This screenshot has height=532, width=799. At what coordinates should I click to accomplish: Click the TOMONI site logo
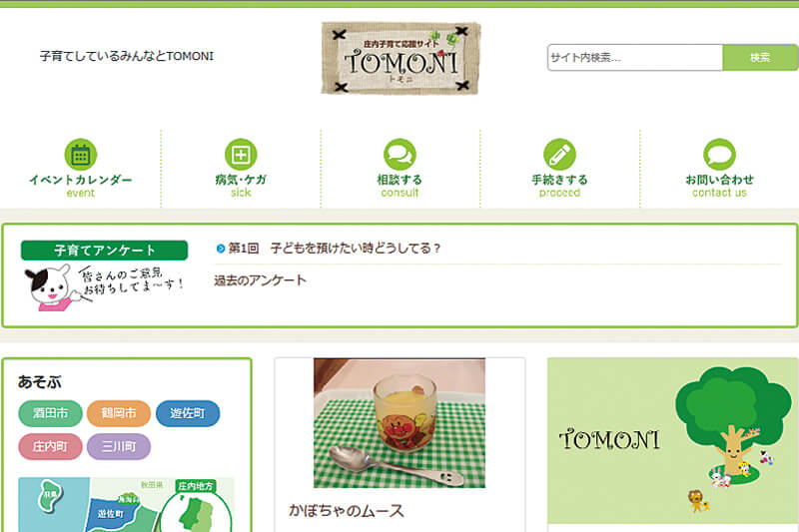[x=400, y=58]
